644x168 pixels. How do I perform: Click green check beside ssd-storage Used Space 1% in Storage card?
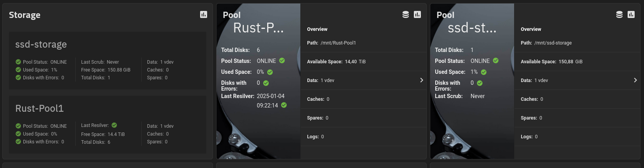click(x=18, y=70)
